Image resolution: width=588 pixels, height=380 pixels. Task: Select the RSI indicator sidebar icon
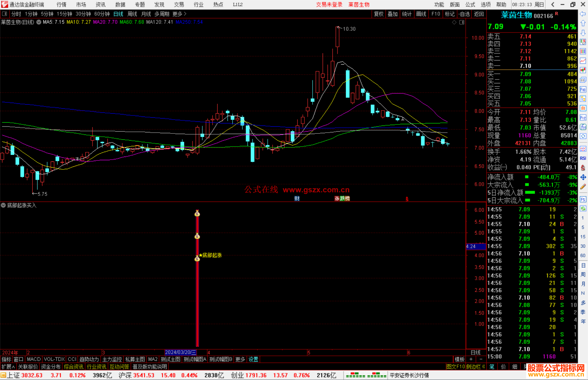583,158
